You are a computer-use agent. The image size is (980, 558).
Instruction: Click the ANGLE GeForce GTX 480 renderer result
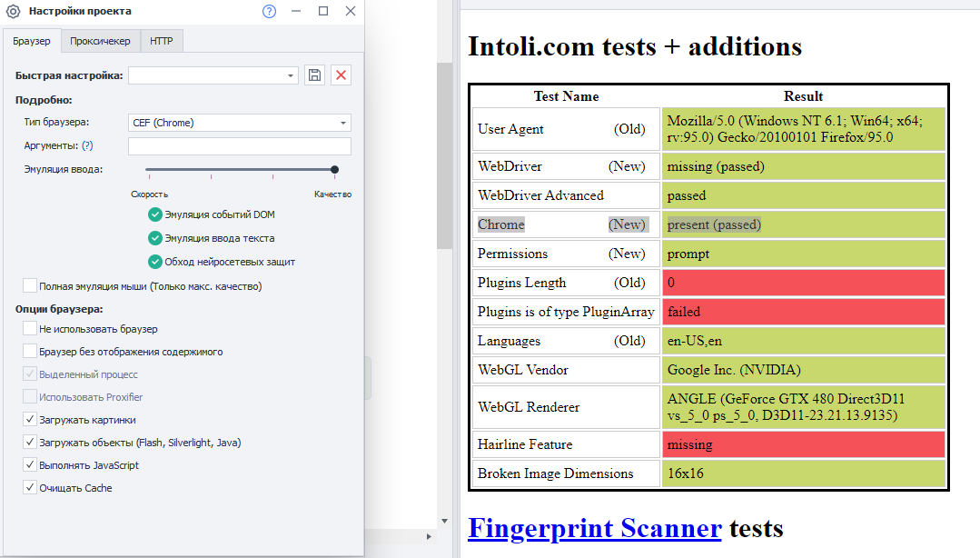pyautogui.click(x=803, y=407)
